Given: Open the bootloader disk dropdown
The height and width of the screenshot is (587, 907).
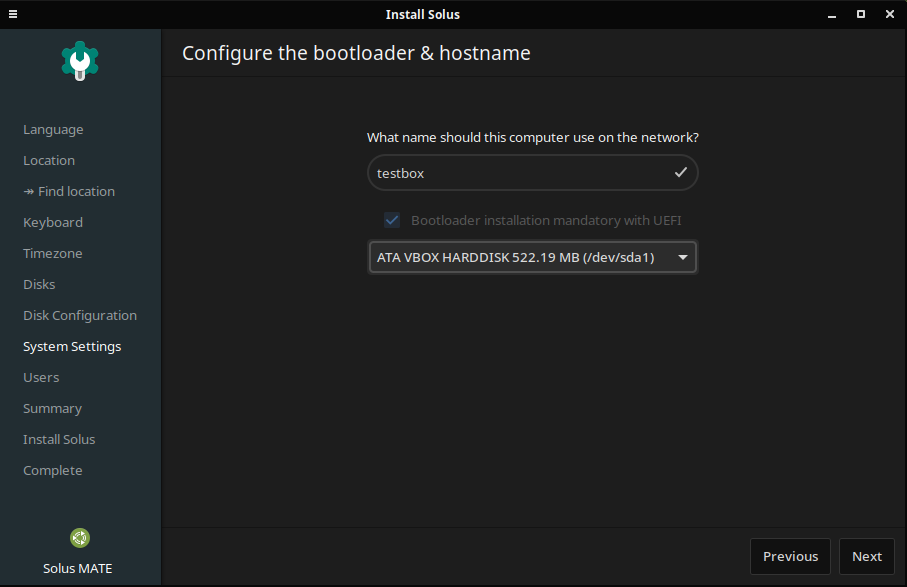Looking at the screenshot, I should click(532, 257).
